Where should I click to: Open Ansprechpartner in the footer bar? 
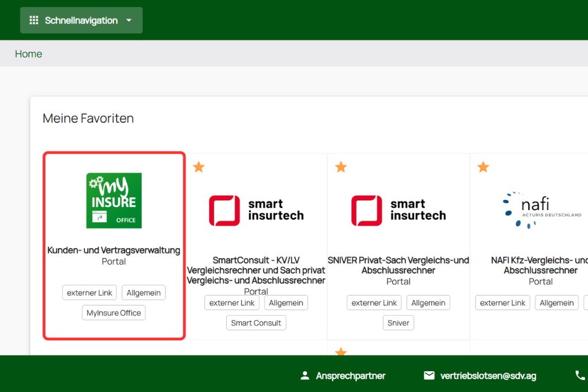point(350,376)
